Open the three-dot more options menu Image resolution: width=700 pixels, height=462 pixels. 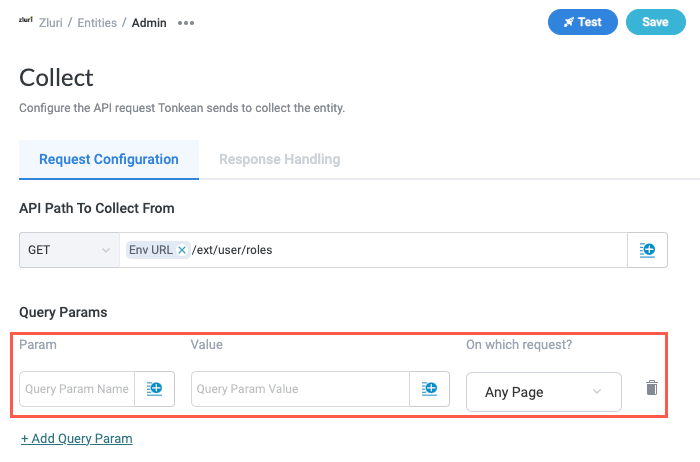click(x=186, y=22)
